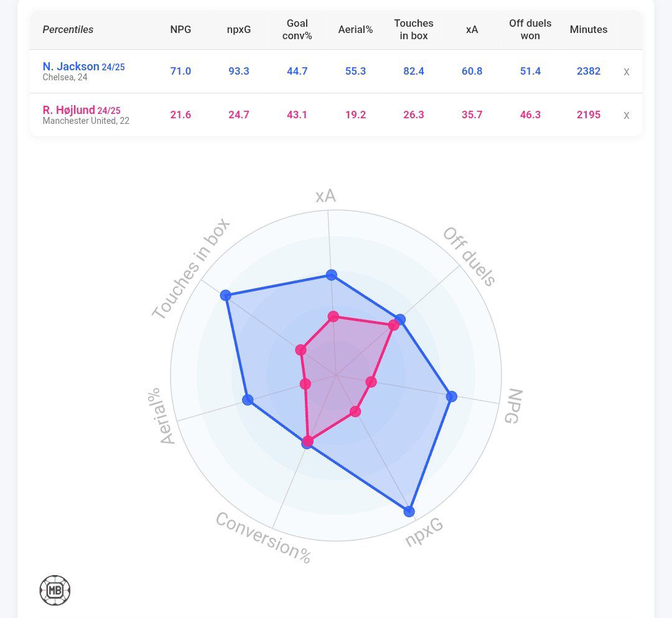Click the MB logo icon
The height and width of the screenshot is (618, 672).
[x=55, y=590]
